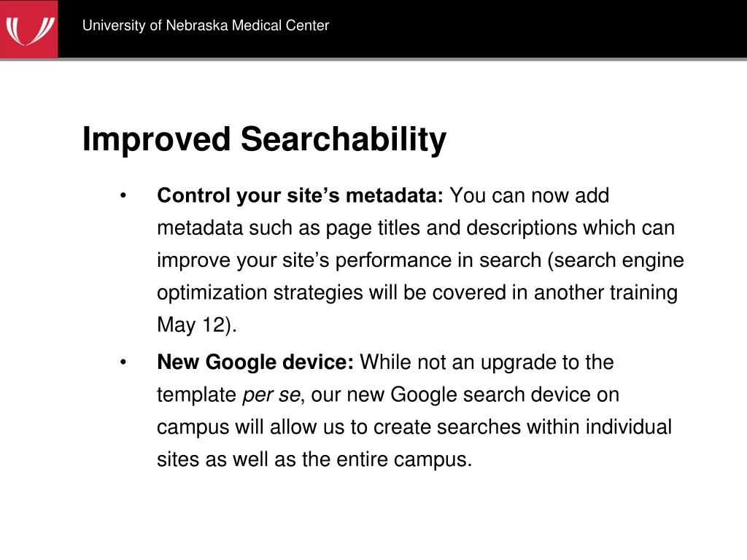Viewport: 747px width, 560px height.
Task: Click the words "another training" in first bullet
Action: (605, 293)
